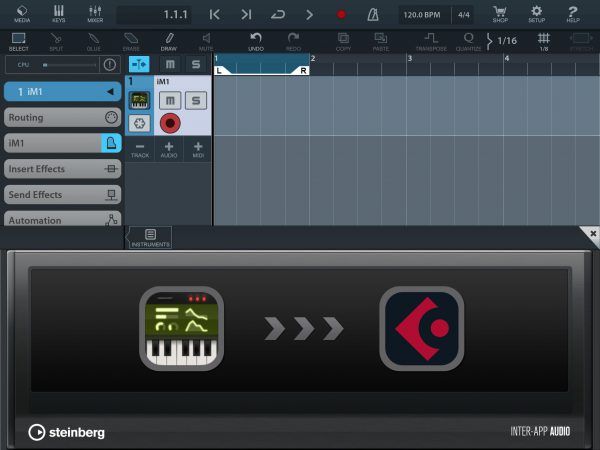The width and height of the screenshot is (600, 450).
Task: Open the Keys keyboard panel
Action: click(x=58, y=14)
